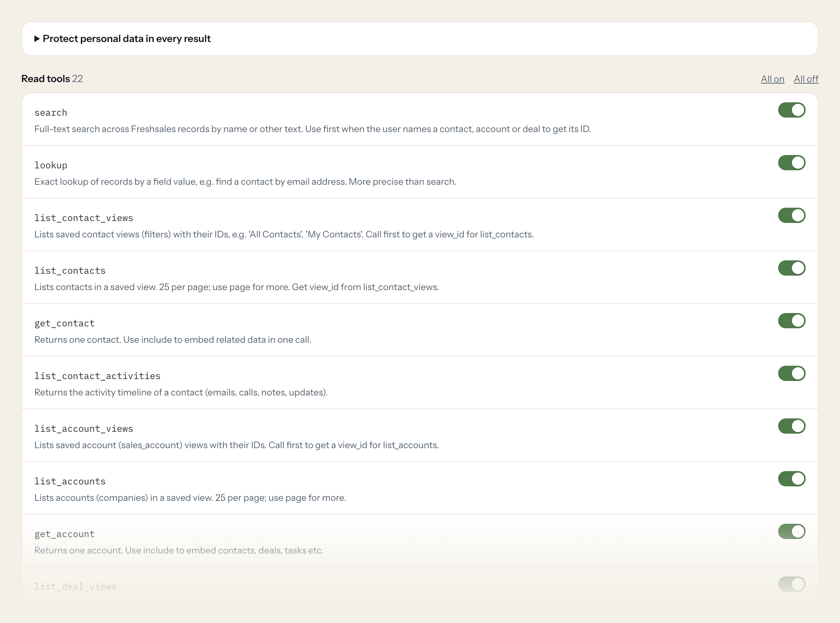Disable the search tool toggle
Viewport: 840px width, 623px height.
tap(792, 110)
